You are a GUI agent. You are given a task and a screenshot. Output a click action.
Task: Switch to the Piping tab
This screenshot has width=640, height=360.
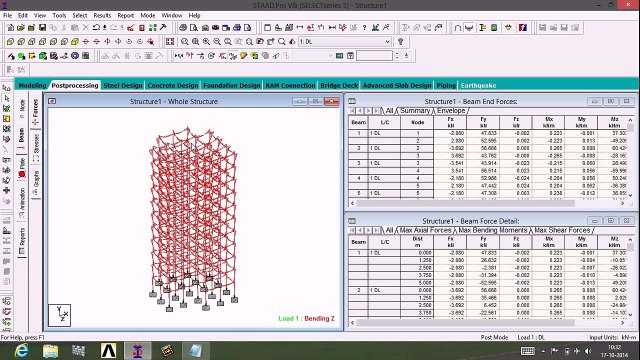[x=446, y=85]
